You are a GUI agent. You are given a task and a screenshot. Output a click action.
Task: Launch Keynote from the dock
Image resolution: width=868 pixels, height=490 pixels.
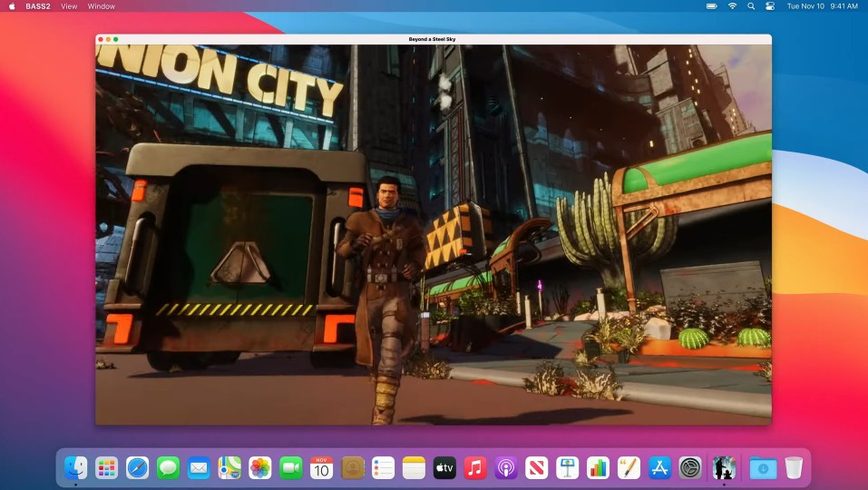568,468
